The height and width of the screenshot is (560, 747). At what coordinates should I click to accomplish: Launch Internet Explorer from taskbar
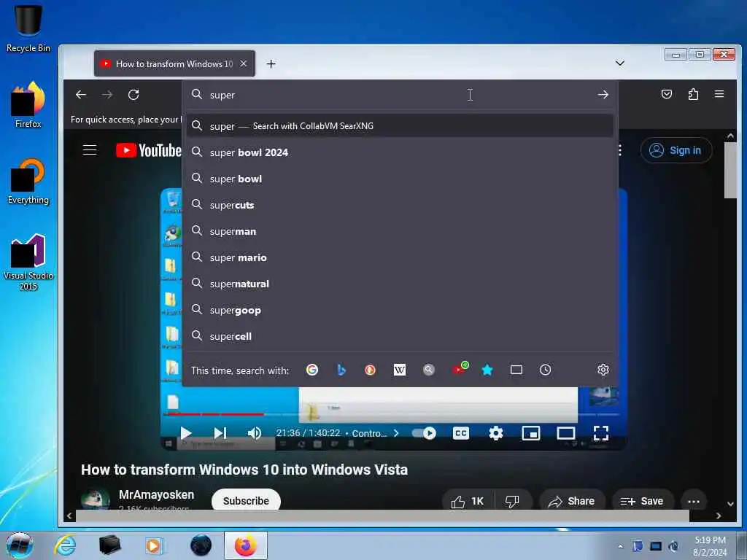tap(65, 545)
